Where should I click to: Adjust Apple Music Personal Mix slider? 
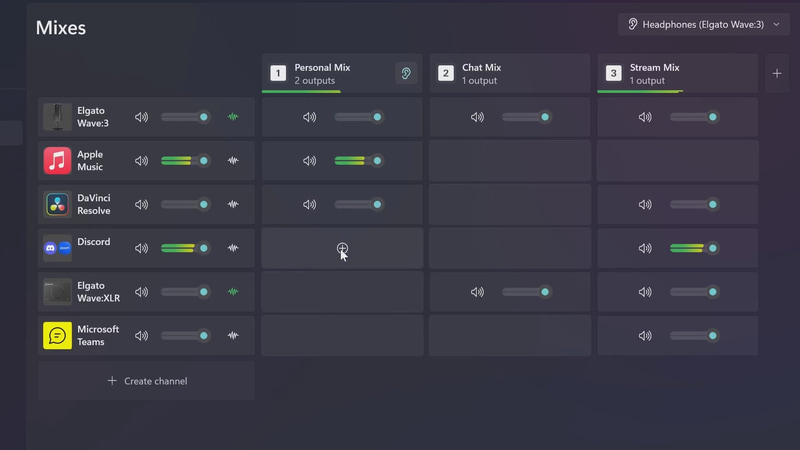pos(359,161)
